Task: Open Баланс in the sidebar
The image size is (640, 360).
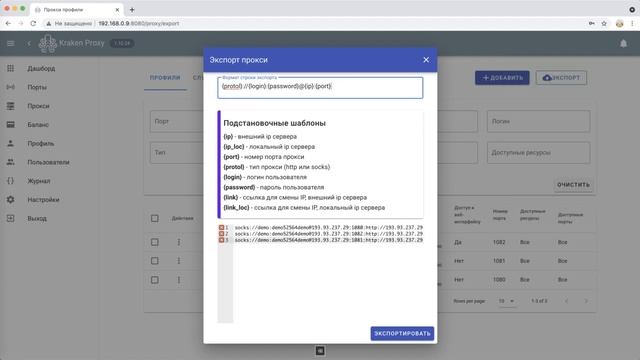Action: point(38,125)
